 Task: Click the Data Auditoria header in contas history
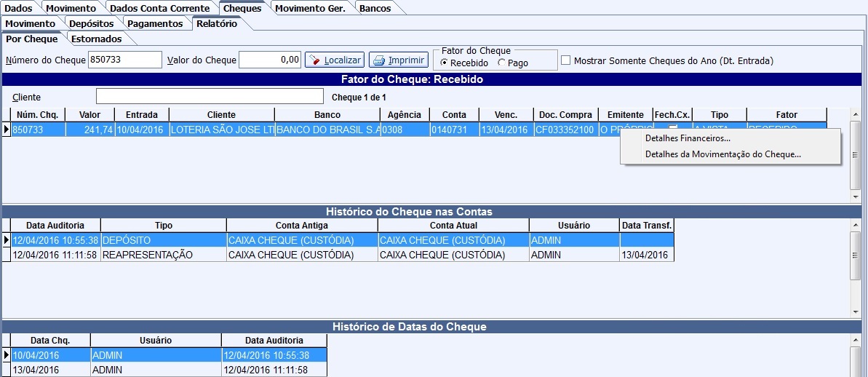tap(55, 226)
